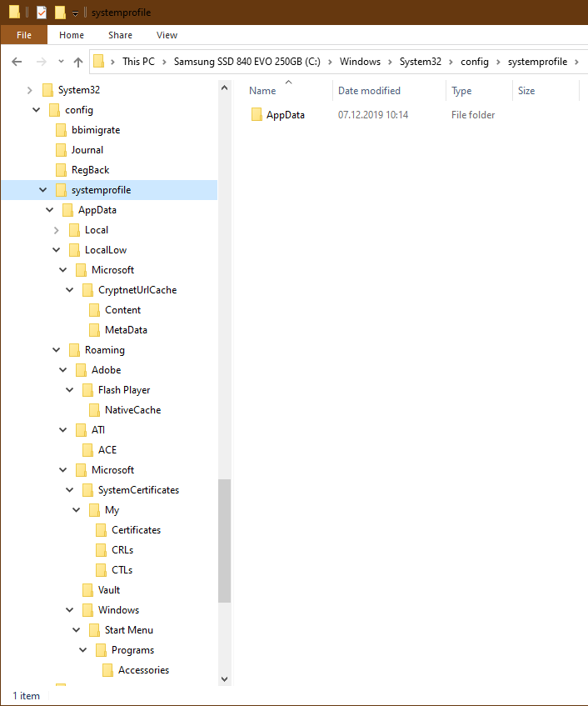Collapse the SystemCertificates tree node
588x706 pixels.
click(70, 490)
